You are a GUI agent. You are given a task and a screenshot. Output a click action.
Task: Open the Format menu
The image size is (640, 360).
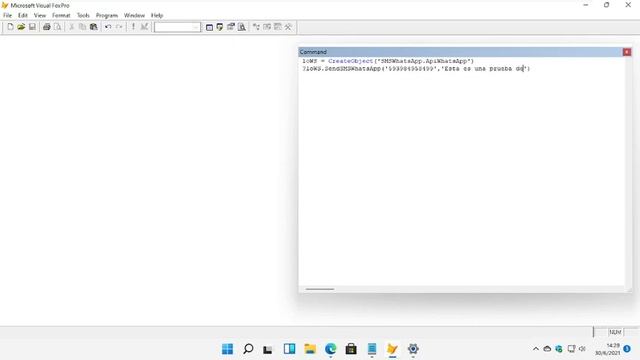(x=61, y=15)
